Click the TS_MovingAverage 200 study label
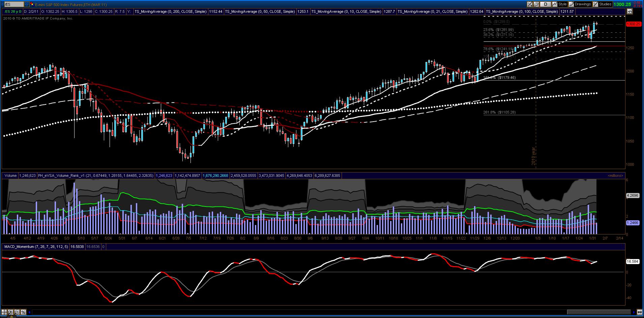Image resolution: width=644 pixels, height=318 pixels. click(171, 11)
